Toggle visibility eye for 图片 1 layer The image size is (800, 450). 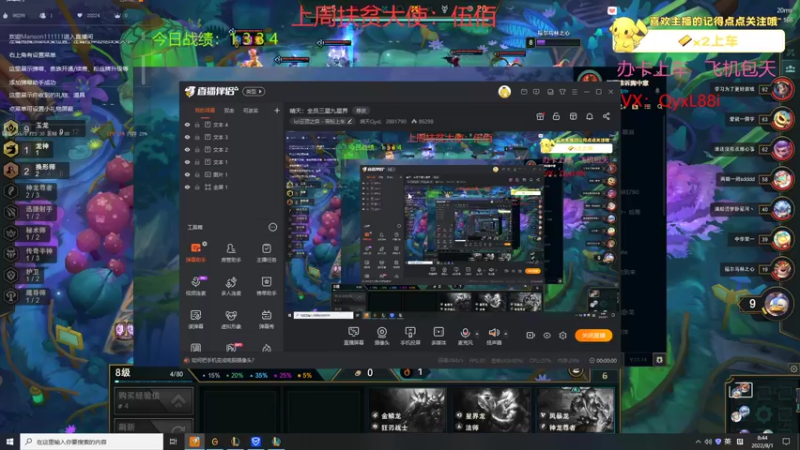tap(187, 174)
